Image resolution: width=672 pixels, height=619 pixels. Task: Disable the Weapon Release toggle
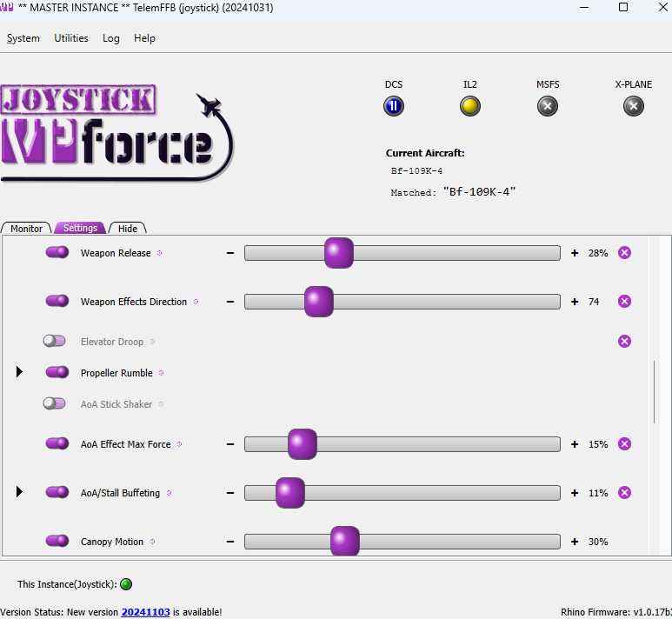[57, 252]
